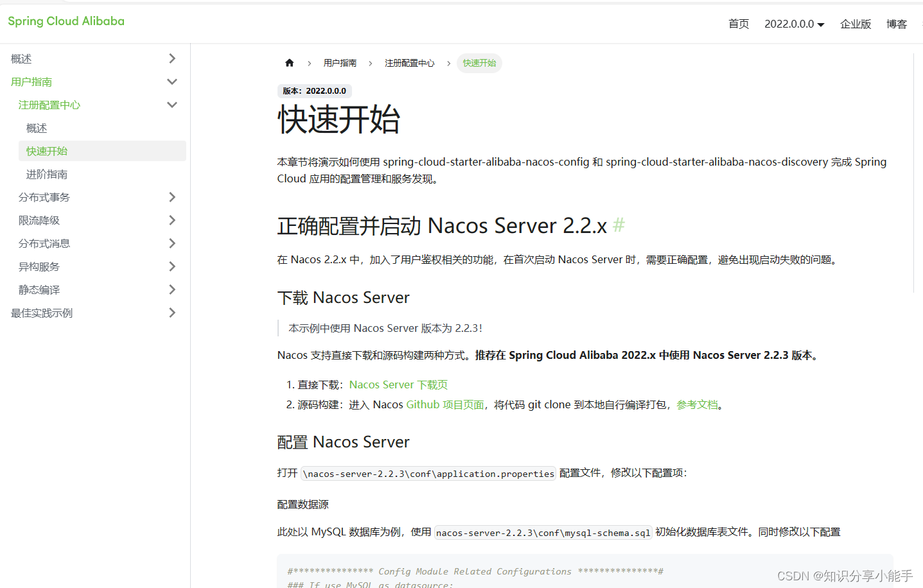Select 异构服务 sidebar item

coord(39,267)
